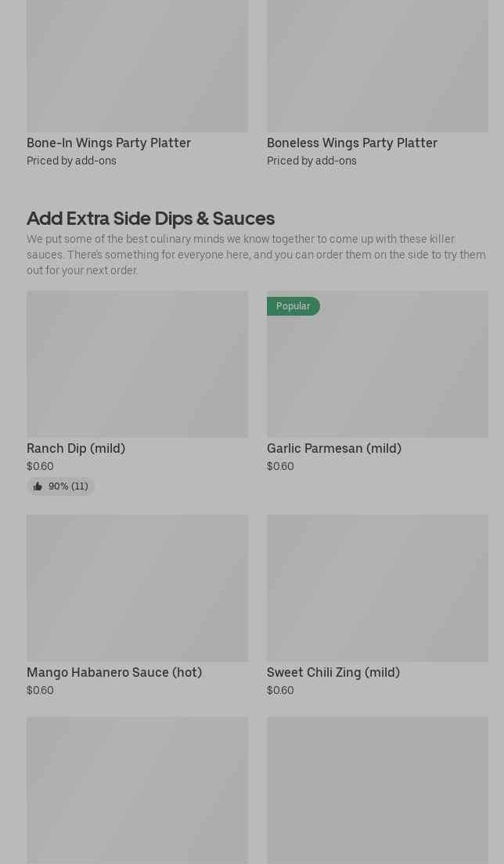
Task: Pick the Sweet Chili Zing (mild) title
Action: pos(333,672)
